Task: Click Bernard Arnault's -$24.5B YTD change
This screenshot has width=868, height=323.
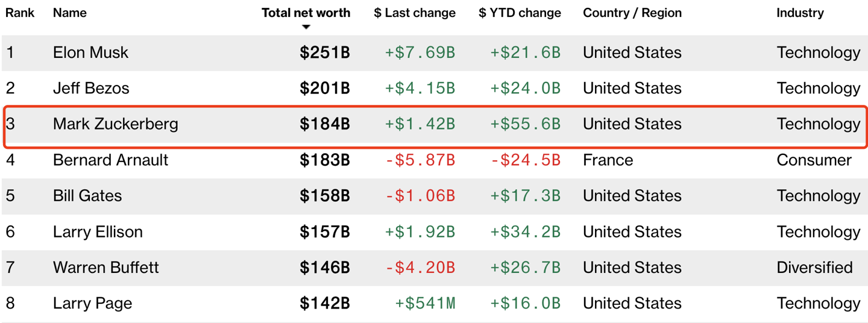Action: pos(525,160)
